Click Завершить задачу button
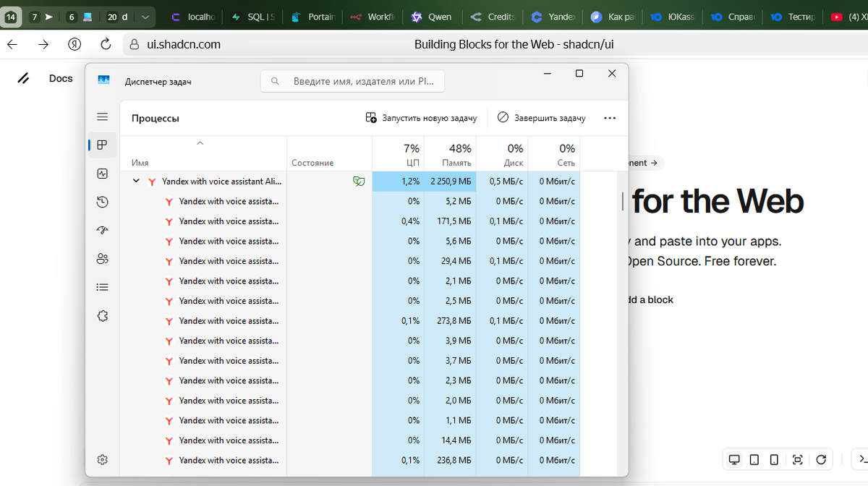This screenshot has height=486, width=868. pyautogui.click(x=542, y=118)
